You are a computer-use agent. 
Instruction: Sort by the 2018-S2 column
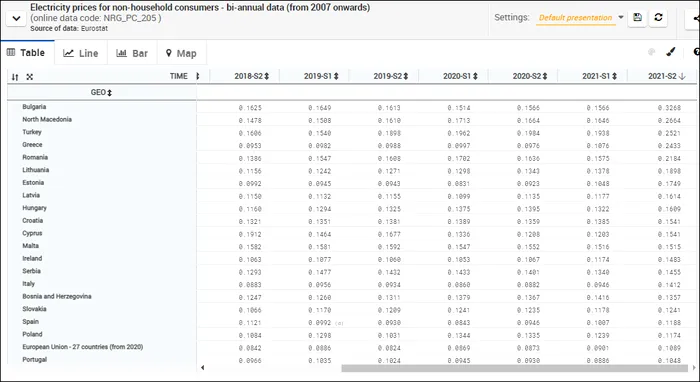coord(267,76)
